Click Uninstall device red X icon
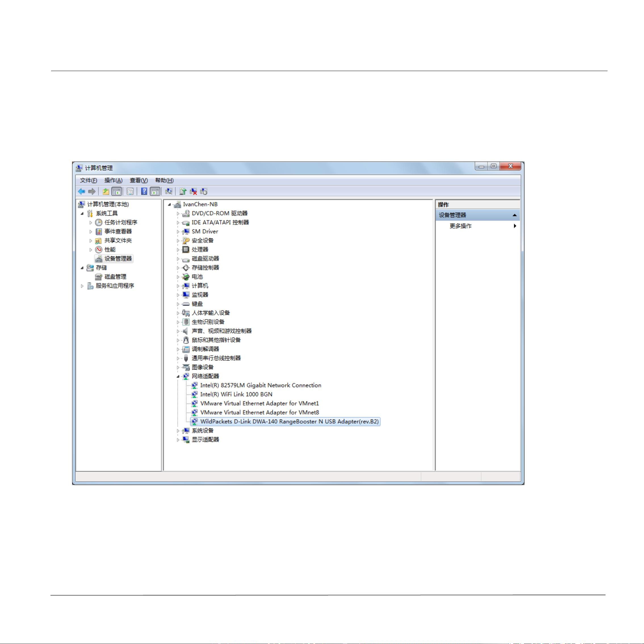This screenshot has width=644, height=644. coord(193,192)
